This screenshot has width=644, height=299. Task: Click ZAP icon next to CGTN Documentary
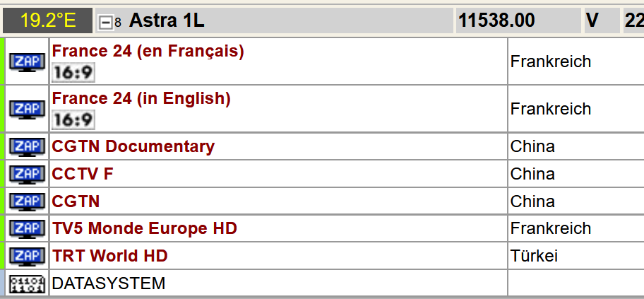[x=27, y=147]
